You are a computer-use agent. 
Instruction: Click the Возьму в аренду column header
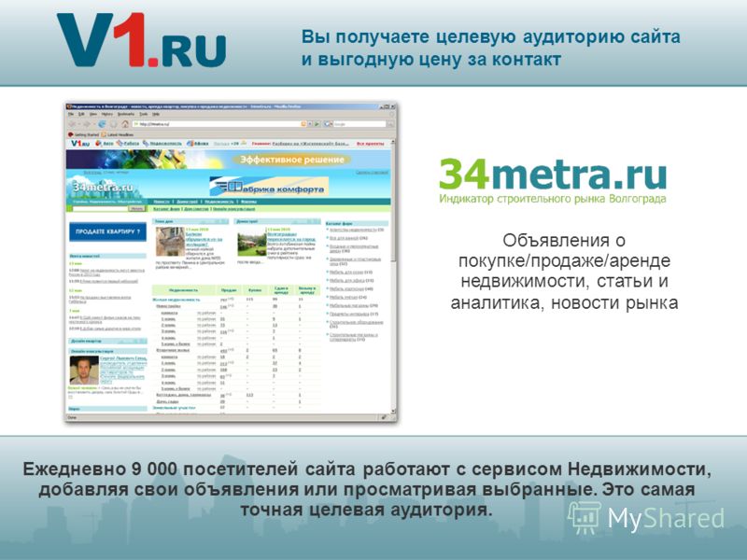(x=307, y=290)
